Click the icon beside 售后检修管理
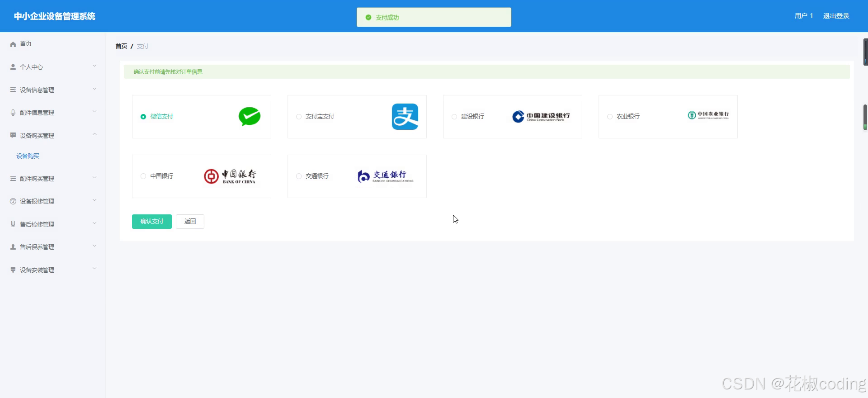The width and height of the screenshot is (868, 398). point(13,224)
